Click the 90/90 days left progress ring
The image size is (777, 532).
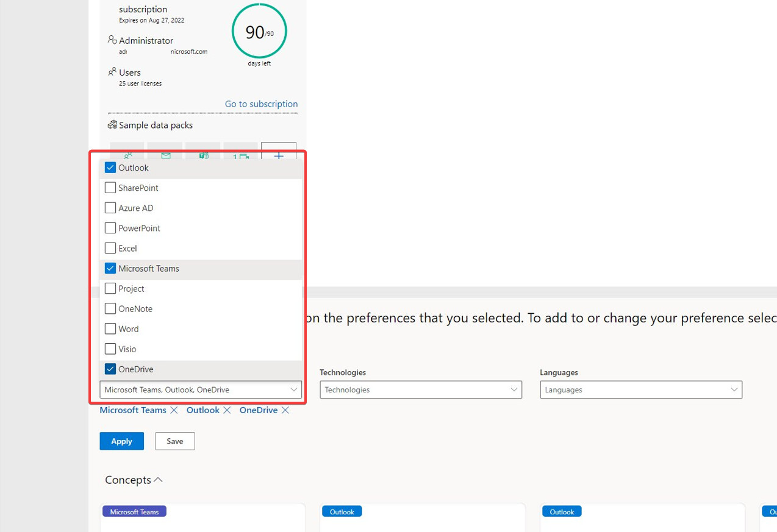click(259, 31)
